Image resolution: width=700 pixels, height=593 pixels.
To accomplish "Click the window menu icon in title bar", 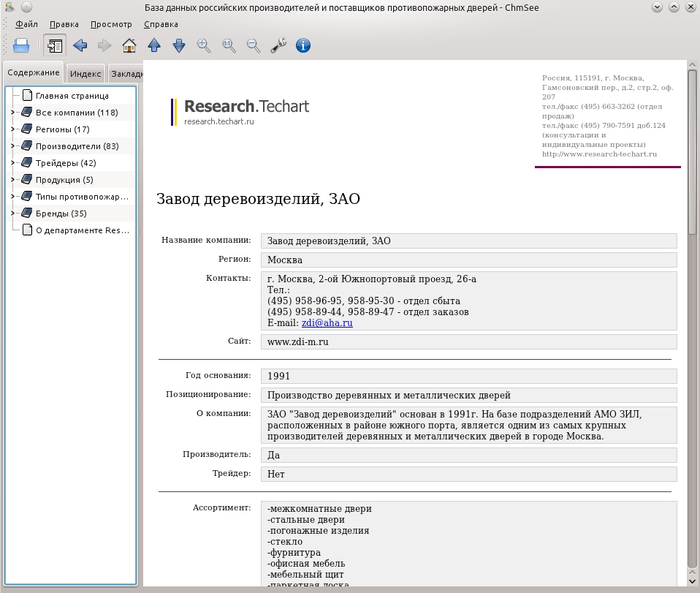I will pos(9,7).
